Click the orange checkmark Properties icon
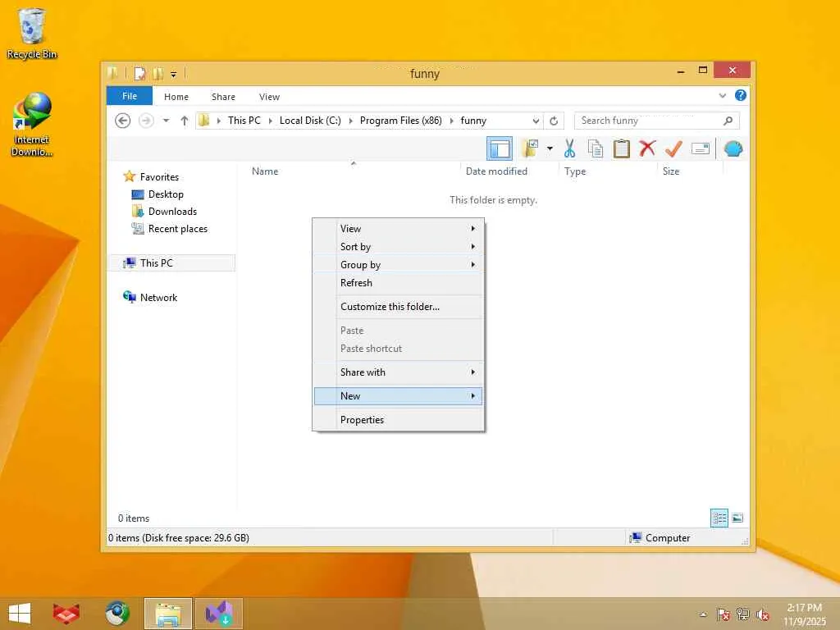Image resolution: width=840 pixels, height=630 pixels. pos(673,148)
